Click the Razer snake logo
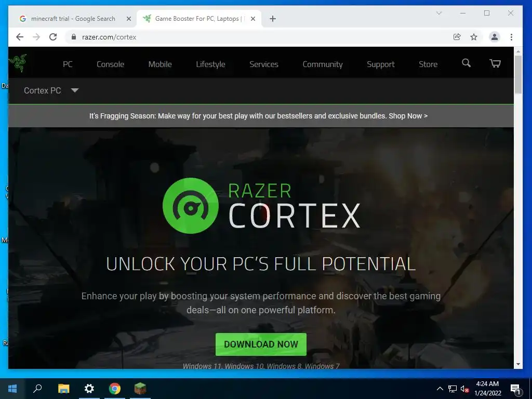Screen dimensions: 532x399 click(x=18, y=63)
